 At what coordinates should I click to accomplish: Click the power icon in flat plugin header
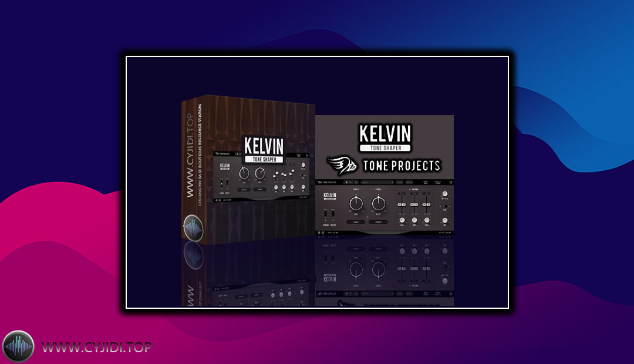(x=451, y=183)
